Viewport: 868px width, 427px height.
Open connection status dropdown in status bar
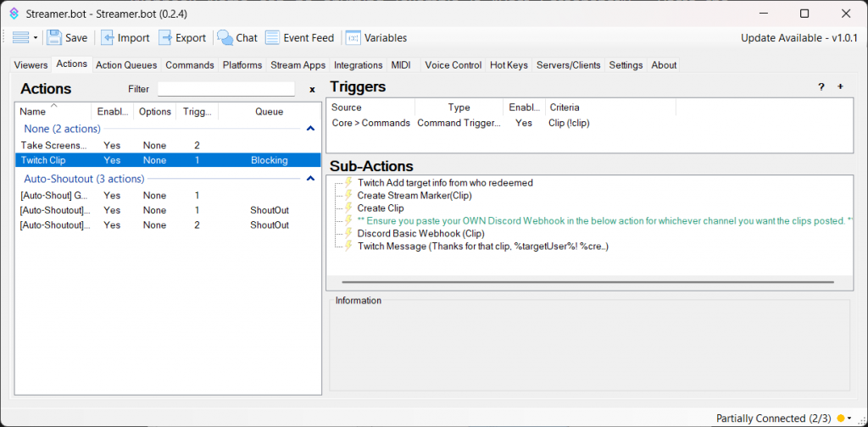[x=849, y=418]
